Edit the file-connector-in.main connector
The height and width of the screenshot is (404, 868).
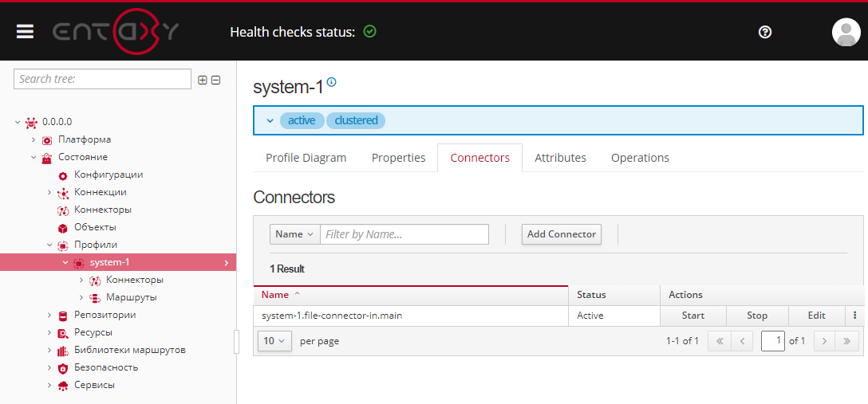(x=816, y=316)
